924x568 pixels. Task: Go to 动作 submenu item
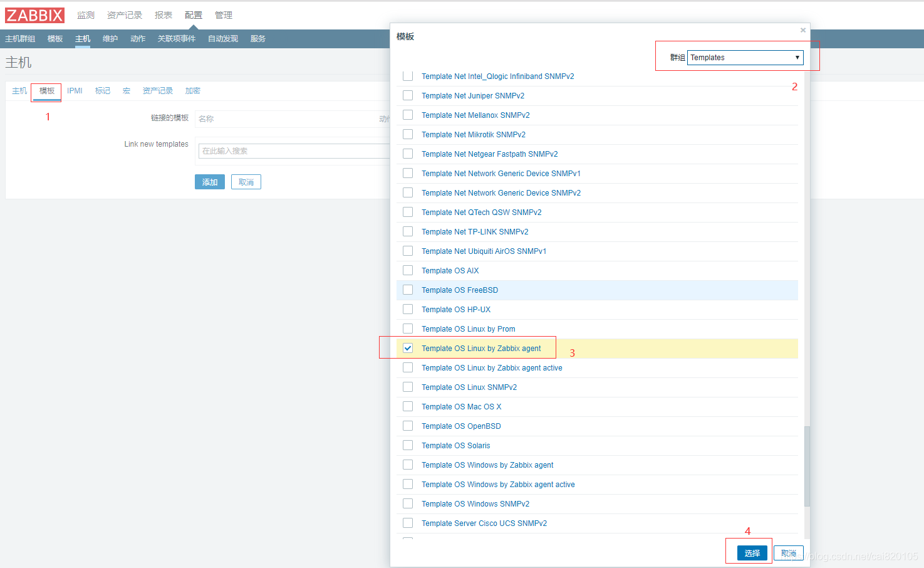pyautogui.click(x=138, y=39)
